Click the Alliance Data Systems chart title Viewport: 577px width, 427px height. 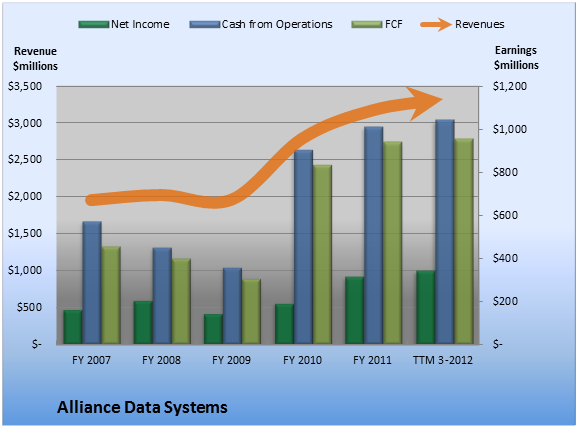142,407
